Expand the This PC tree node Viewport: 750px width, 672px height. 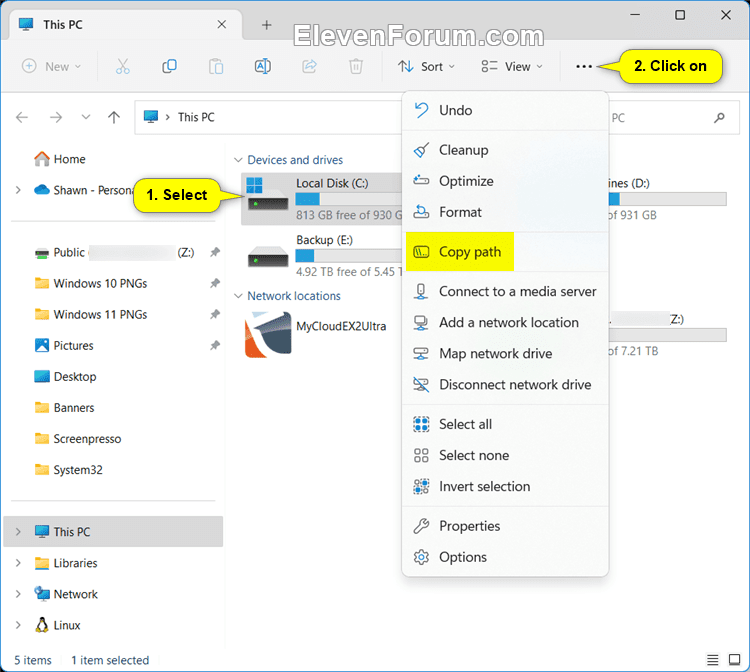[x=18, y=532]
